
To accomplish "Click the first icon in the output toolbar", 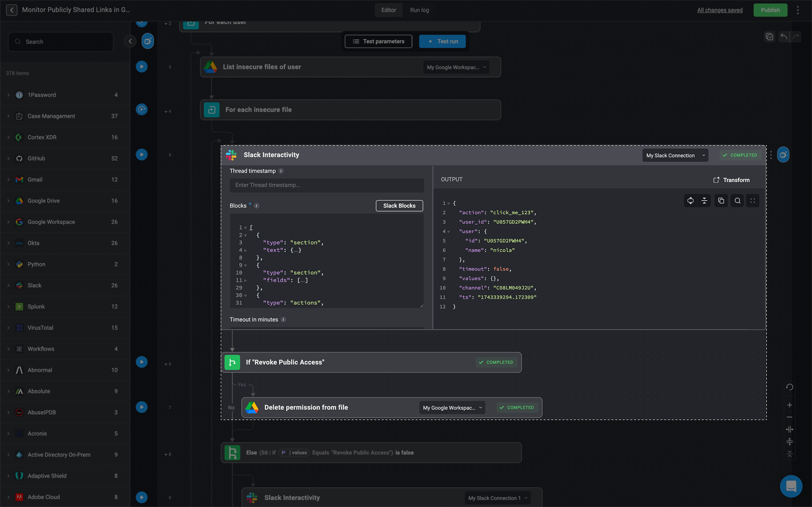I will point(691,201).
